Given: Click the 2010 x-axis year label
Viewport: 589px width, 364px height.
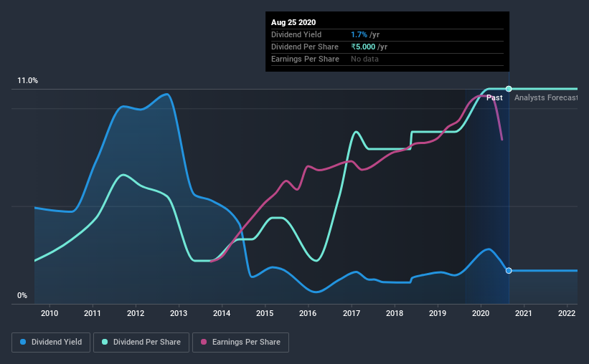Looking at the screenshot, I should click(x=50, y=313).
